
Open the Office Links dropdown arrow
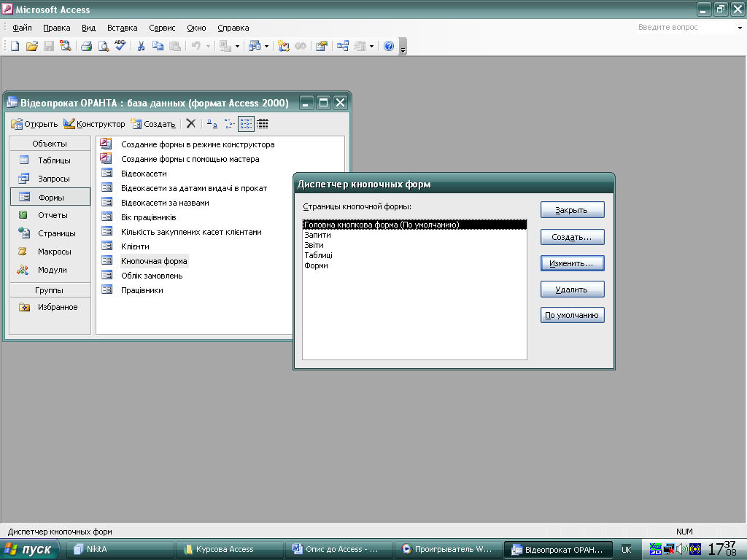click(237, 47)
